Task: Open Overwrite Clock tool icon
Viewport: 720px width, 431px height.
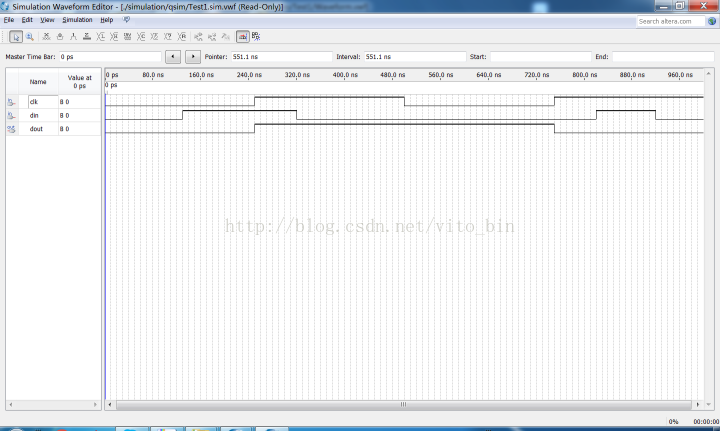Action: [155, 37]
